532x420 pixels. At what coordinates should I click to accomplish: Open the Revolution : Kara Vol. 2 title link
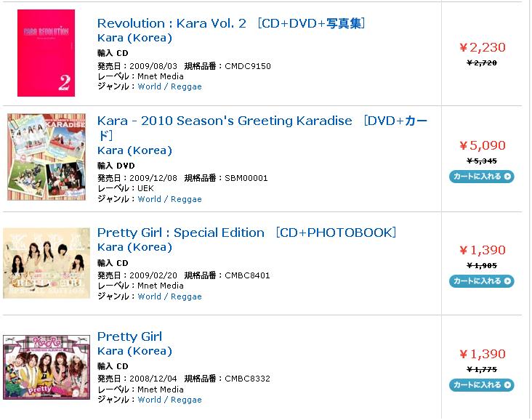(231, 23)
